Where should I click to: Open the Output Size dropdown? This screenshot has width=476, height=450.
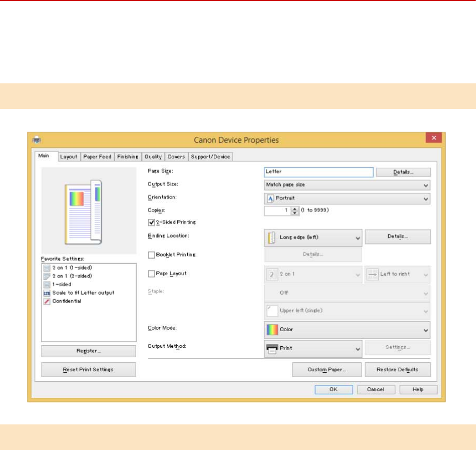[347, 185]
